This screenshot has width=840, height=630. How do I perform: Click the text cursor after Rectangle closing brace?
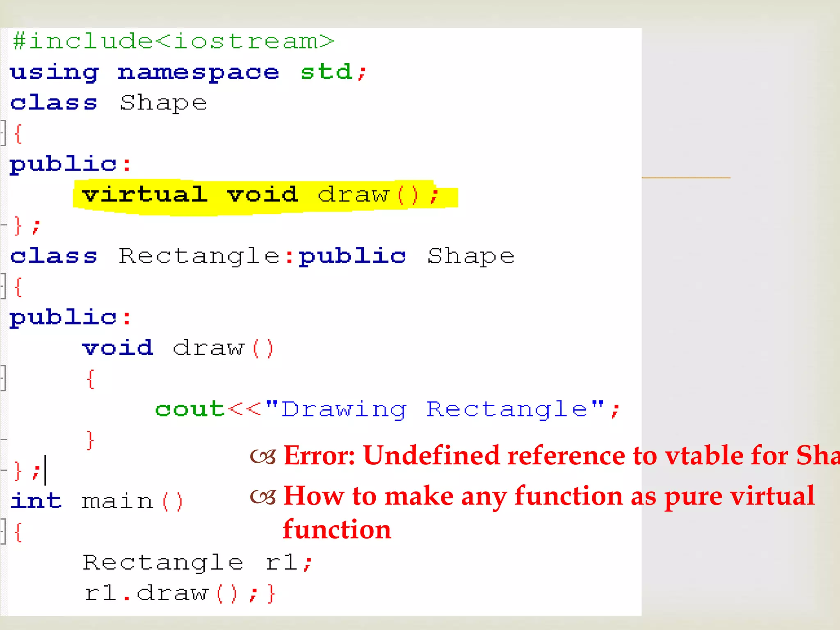pos(45,470)
